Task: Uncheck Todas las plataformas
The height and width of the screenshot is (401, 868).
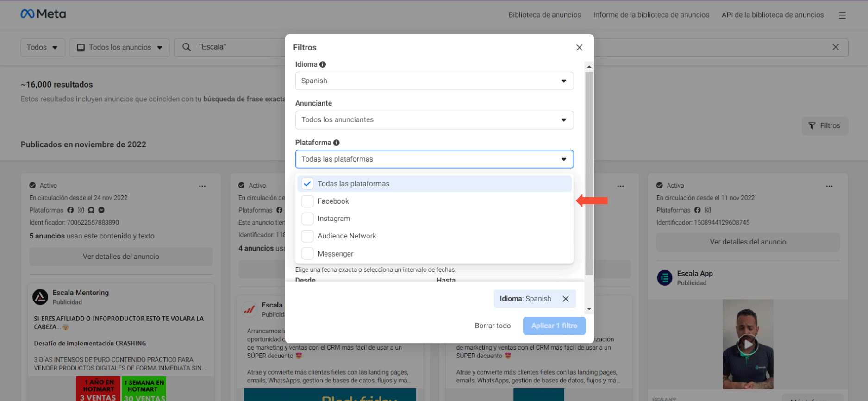Action: [307, 184]
